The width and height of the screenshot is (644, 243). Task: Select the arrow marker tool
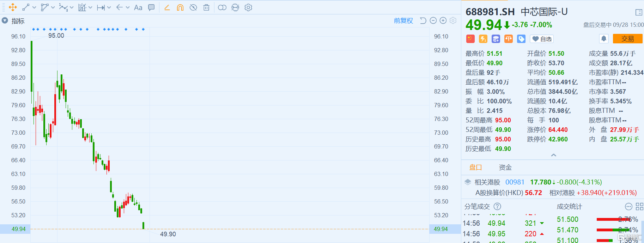(120, 7)
